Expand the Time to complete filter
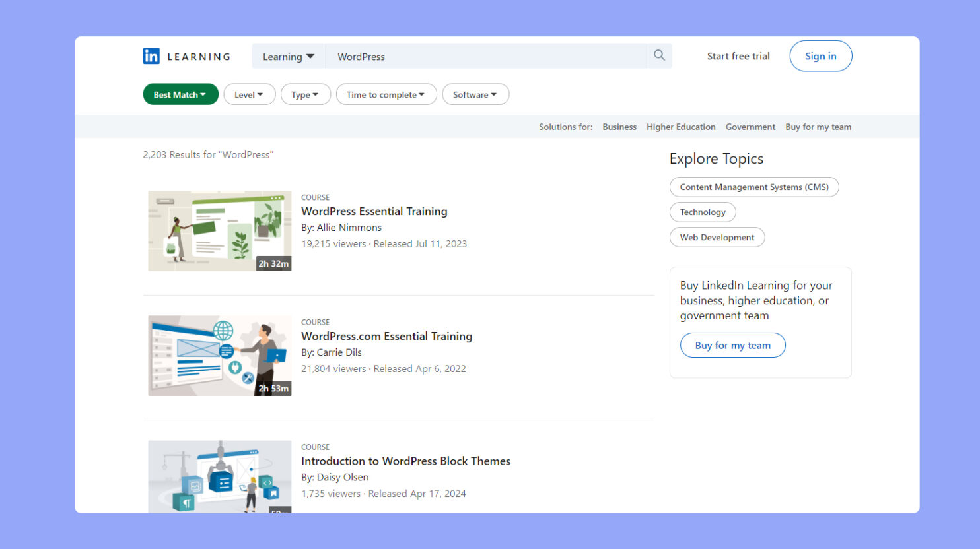Screen dimensions: 980x549 pyautogui.click(x=386, y=94)
